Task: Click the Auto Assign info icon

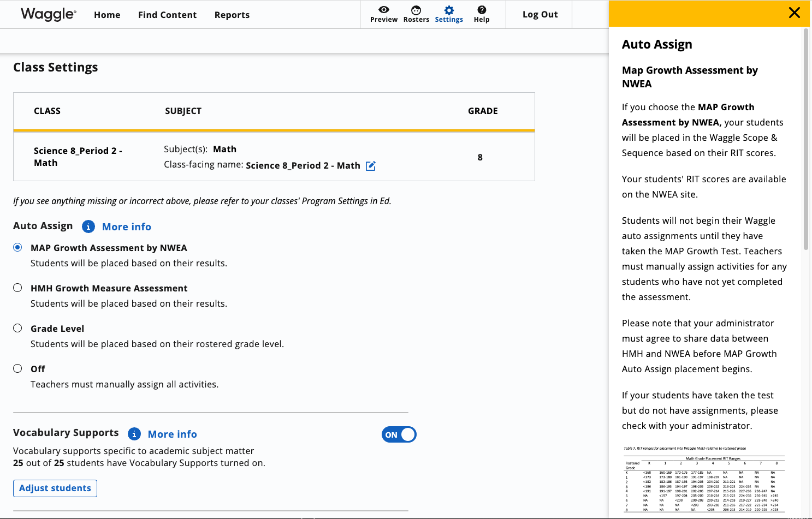Action: point(88,226)
